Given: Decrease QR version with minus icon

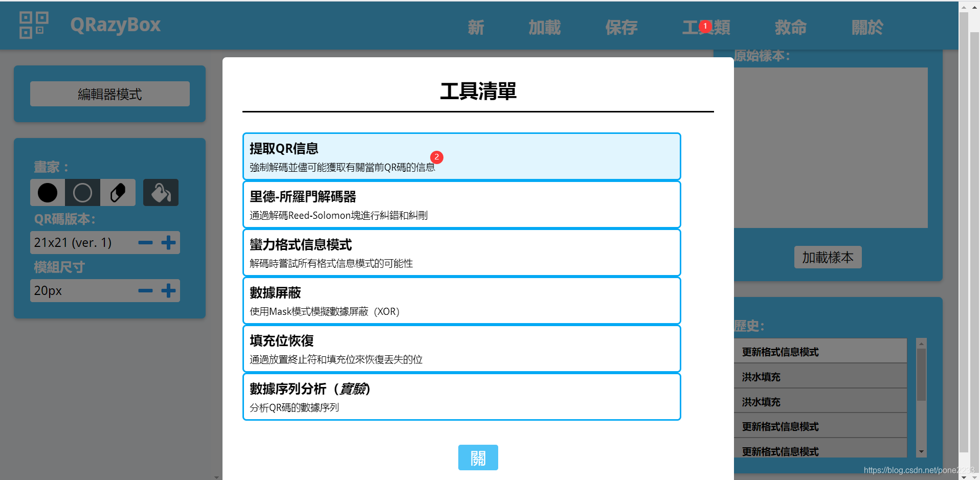Looking at the screenshot, I should coord(146,242).
